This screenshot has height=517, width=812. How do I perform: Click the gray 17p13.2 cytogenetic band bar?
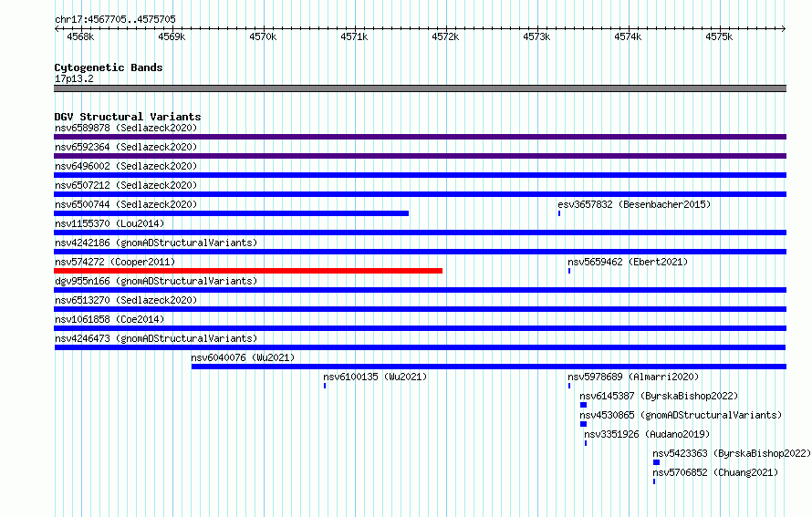tap(420, 88)
